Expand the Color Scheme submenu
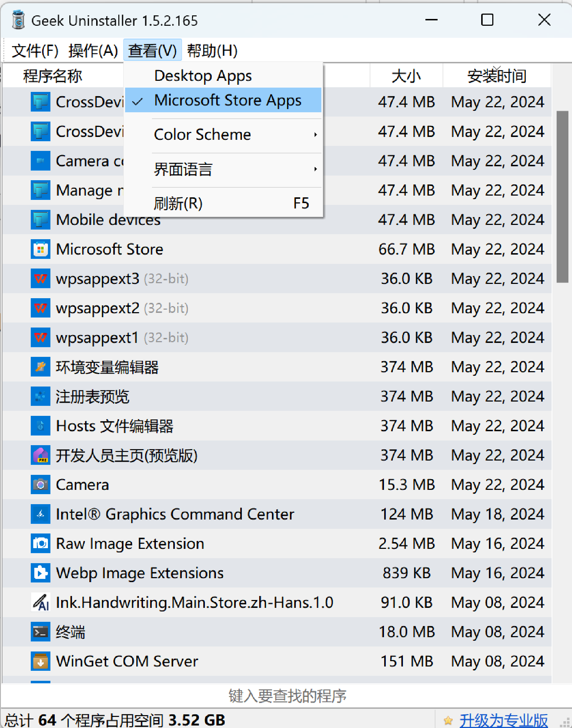The image size is (572, 728). click(x=223, y=135)
